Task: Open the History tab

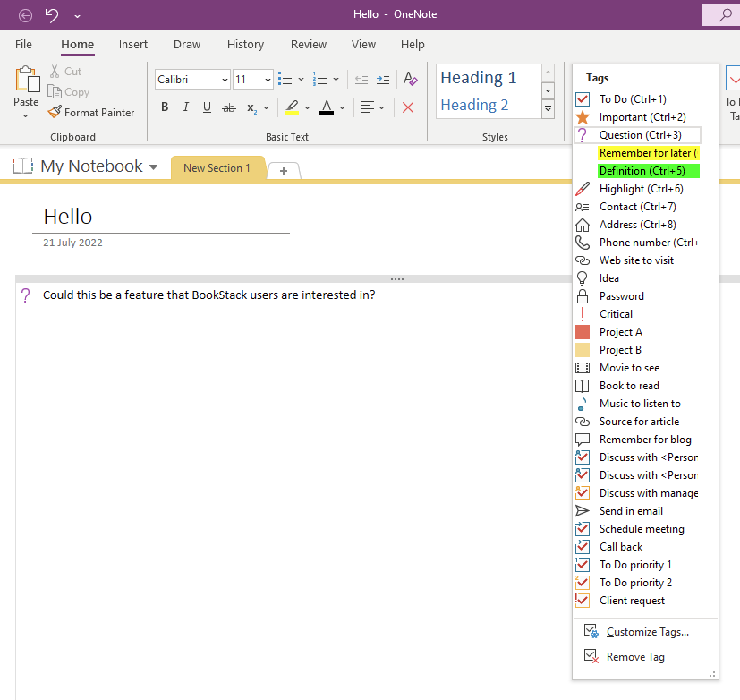Action: click(x=245, y=45)
